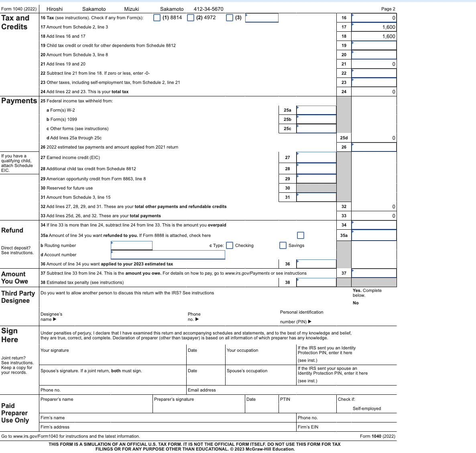Select the line 27 Earned income credit field
This screenshot has width=476, height=453.
[x=316, y=157]
